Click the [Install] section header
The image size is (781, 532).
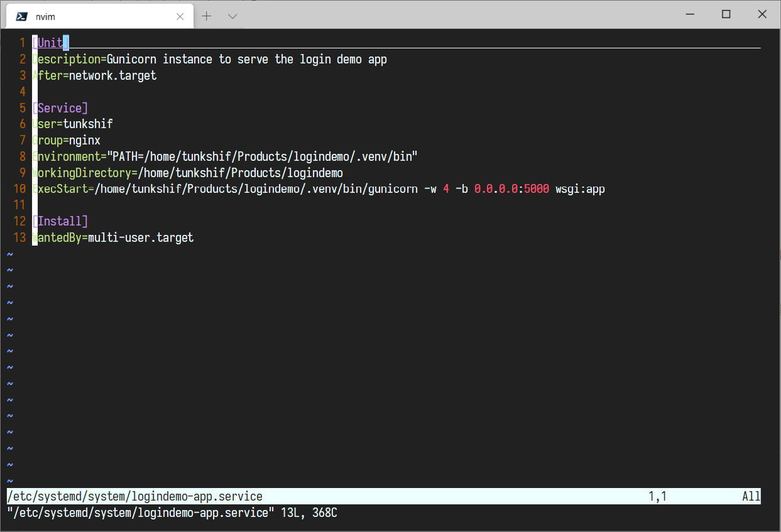pyautogui.click(x=60, y=222)
